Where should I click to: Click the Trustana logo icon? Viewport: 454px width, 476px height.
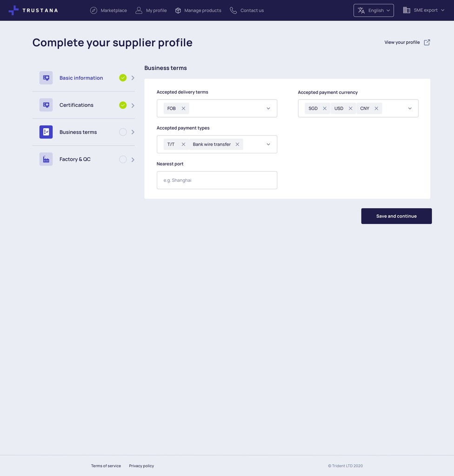click(x=13, y=10)
